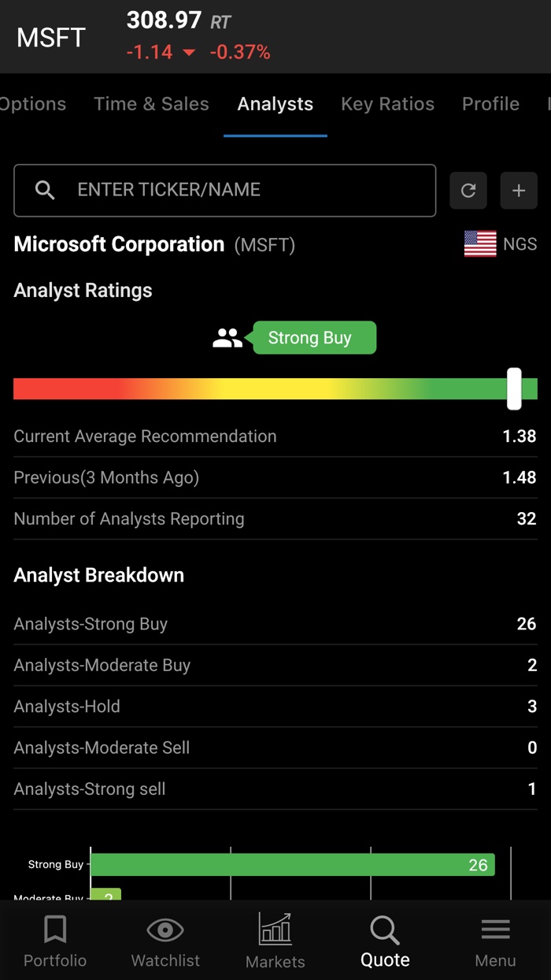
Task: Click the white rating slider handle
Action: [514, 388]
